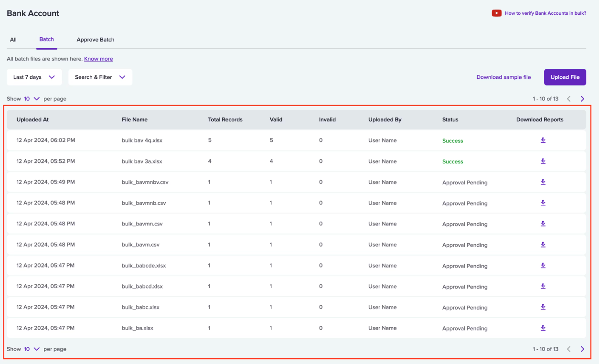The width and height of the screenshot is (599, 364).
Task: Click the Success status of bulk bav 4q.xlsx
Action: 452,140
